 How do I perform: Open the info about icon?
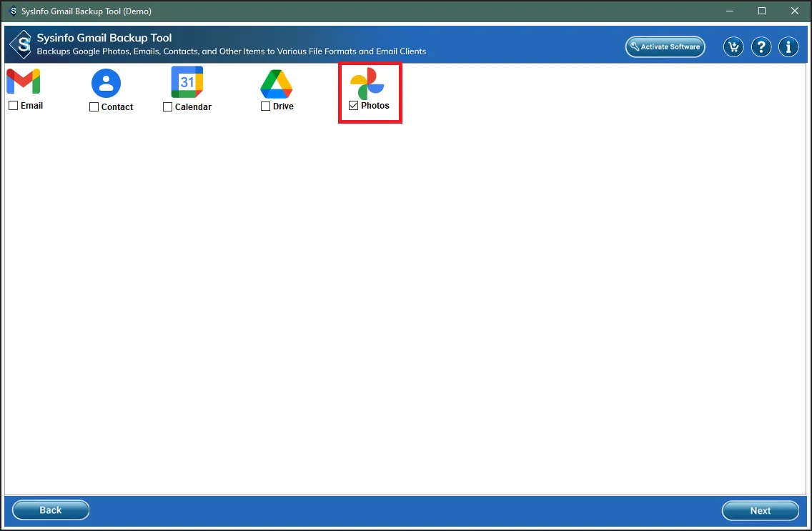(x=788, y=47)
